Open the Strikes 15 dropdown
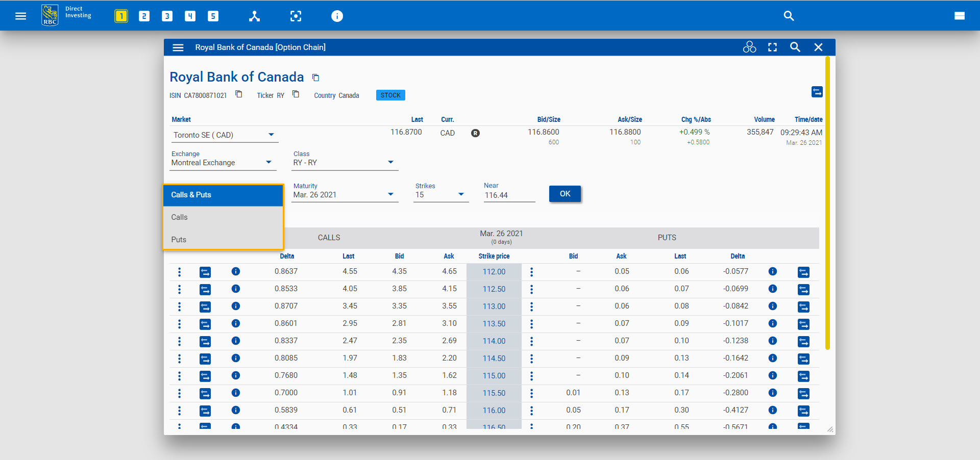Image resolution: width=980 pixels, height=460 pixels. click(x=441, y=195)
